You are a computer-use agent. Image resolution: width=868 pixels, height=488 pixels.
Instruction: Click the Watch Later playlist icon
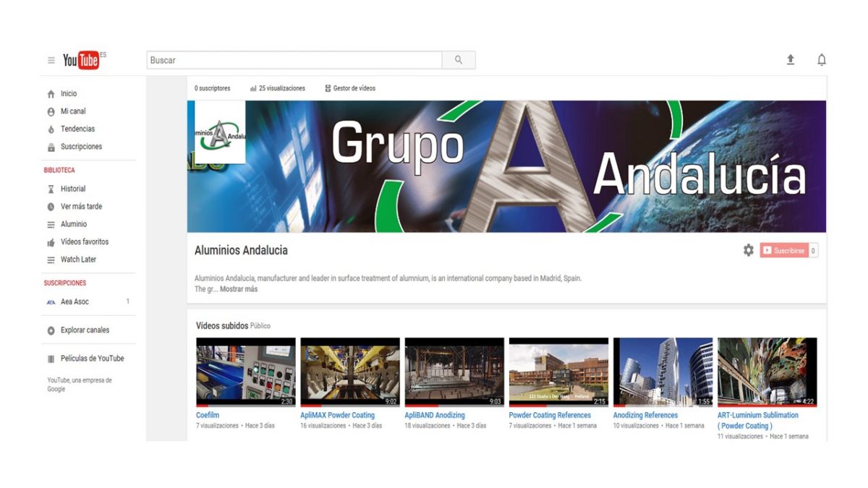coord(51,260)
